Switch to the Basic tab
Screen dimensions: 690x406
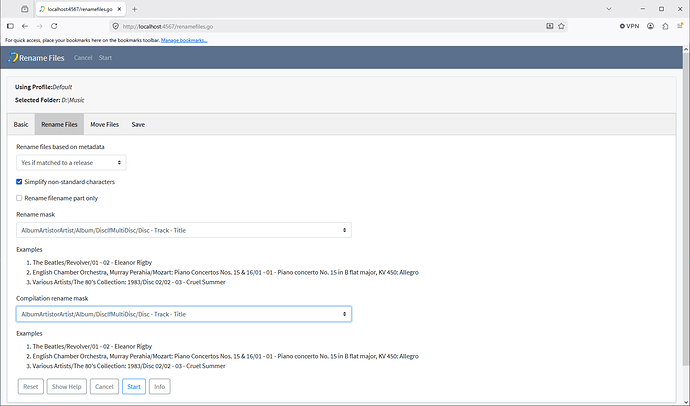click(x=21, y=124)
